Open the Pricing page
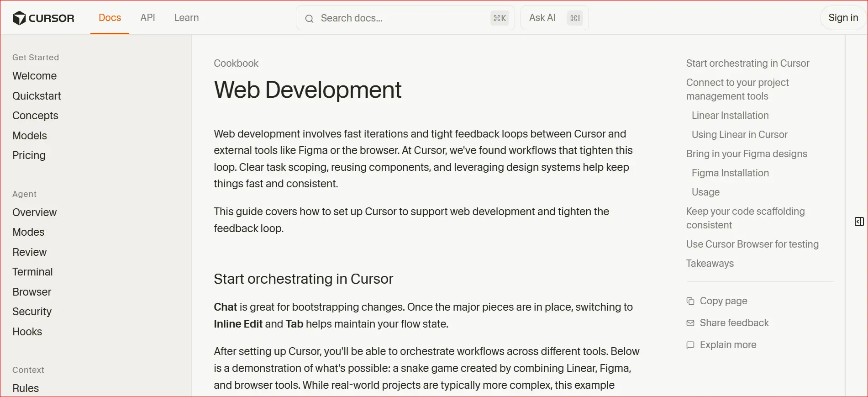Screen dimensions: 868x397 [x=29, y=155]
